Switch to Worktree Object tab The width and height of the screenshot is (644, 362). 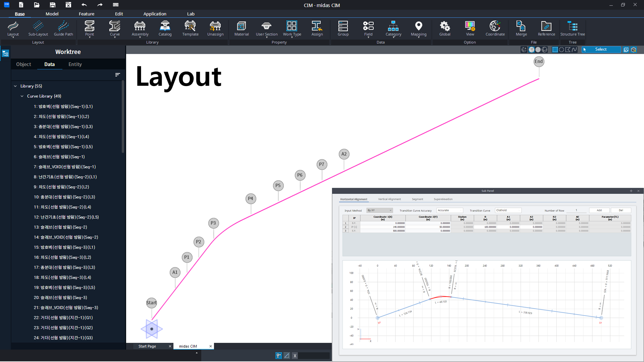24,64
